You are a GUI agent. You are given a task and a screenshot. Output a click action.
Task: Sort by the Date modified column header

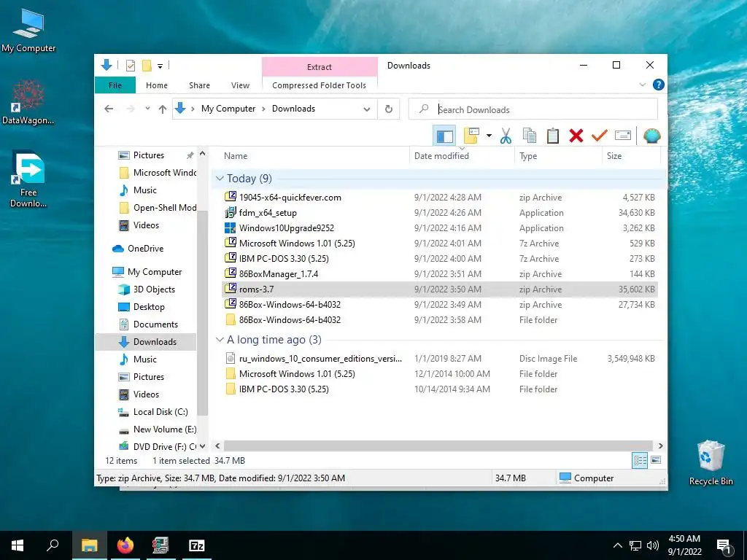pos(462,156)
